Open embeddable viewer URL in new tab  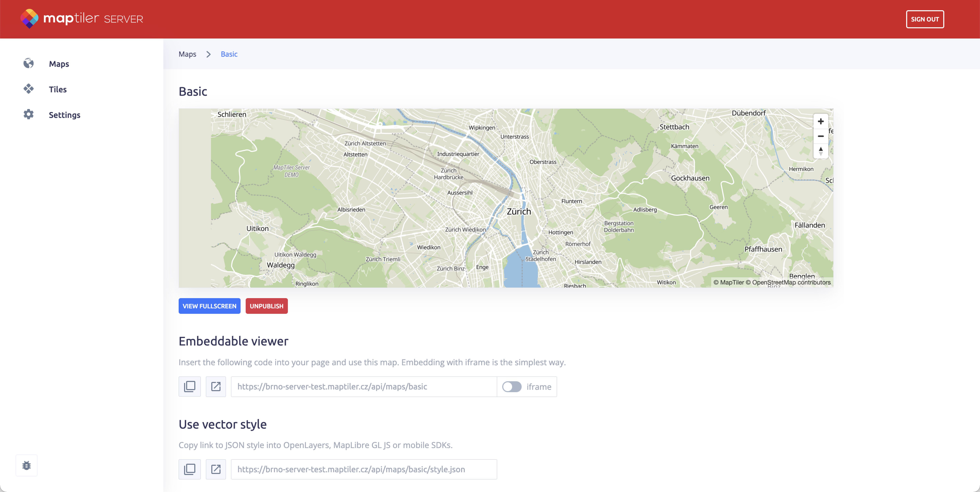click(x=216, y=387)
